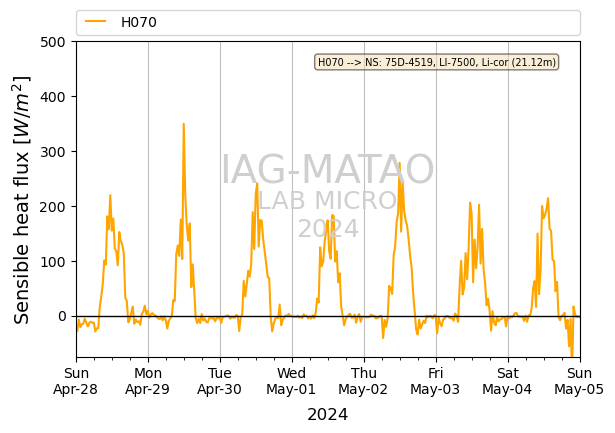Click the H070 legend label
The width and height of the screenshot is (615, 433).
[138, 22]
